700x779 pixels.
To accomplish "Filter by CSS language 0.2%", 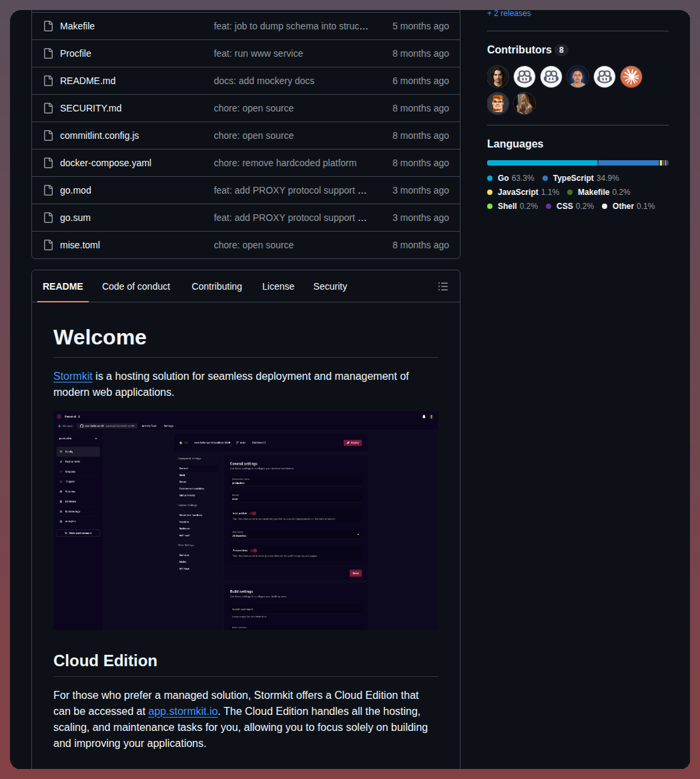I will 570,206.
